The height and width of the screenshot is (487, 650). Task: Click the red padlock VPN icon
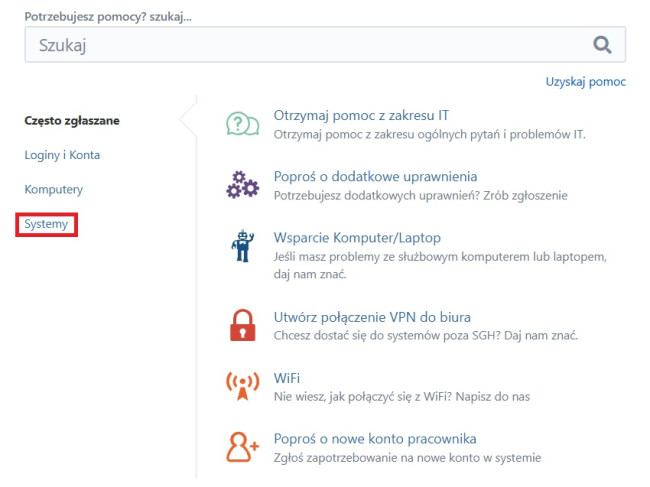point(241,325)
